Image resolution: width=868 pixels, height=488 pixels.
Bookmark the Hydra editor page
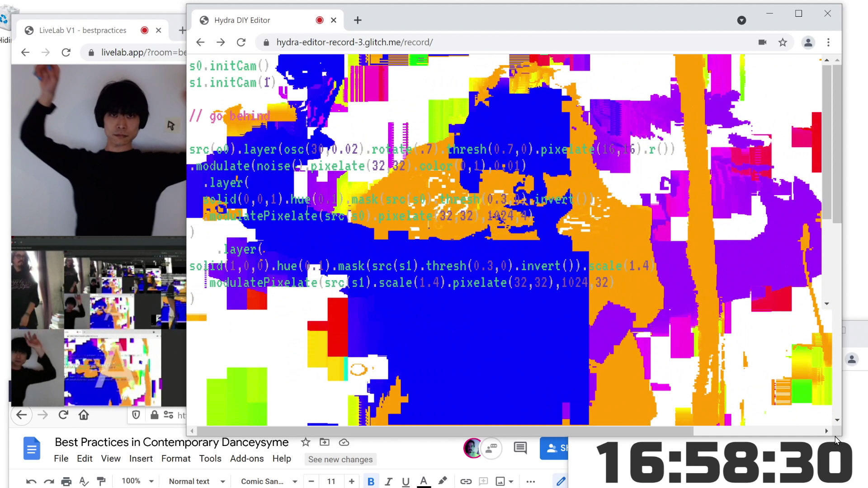(x=783, y=42)
